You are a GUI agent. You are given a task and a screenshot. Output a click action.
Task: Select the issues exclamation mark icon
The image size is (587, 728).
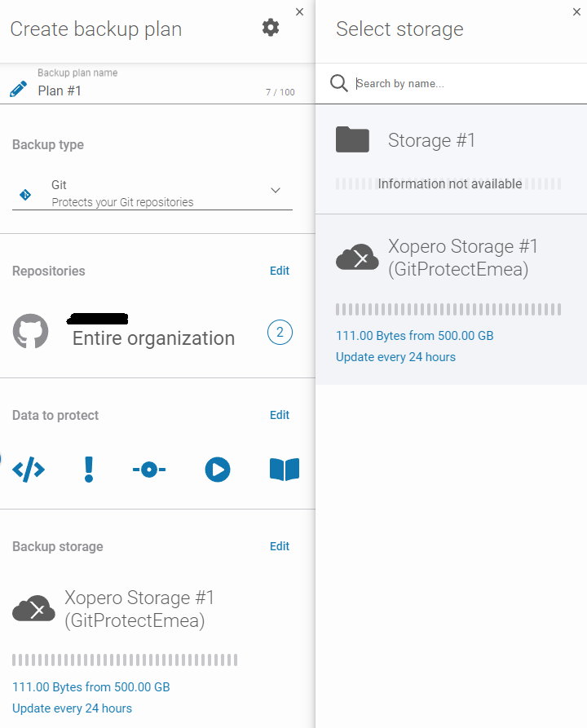click(x=89, y=470)
